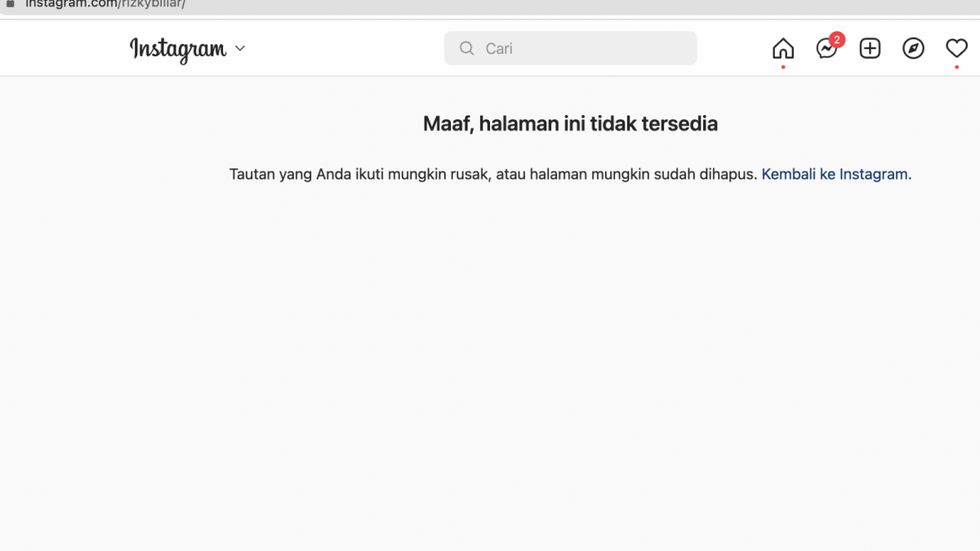
Task: Expand the dropdown next to Instagram logo
Action: pos(239,49)
